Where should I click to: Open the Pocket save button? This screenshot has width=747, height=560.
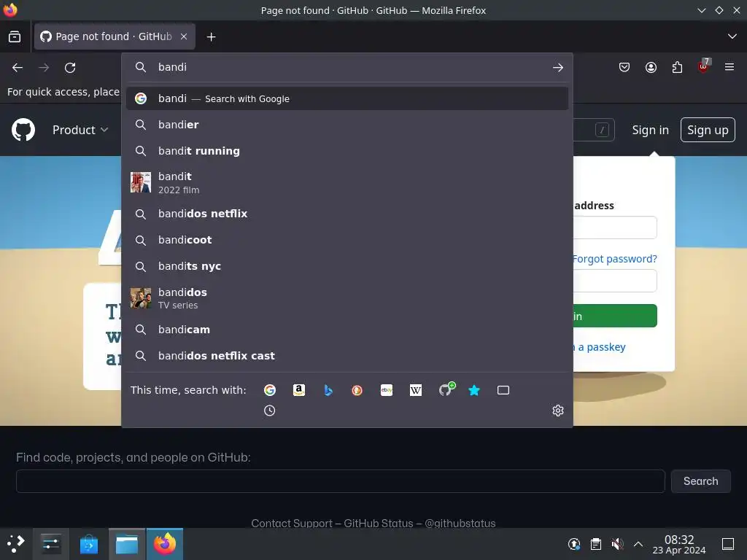coord(624,67)
